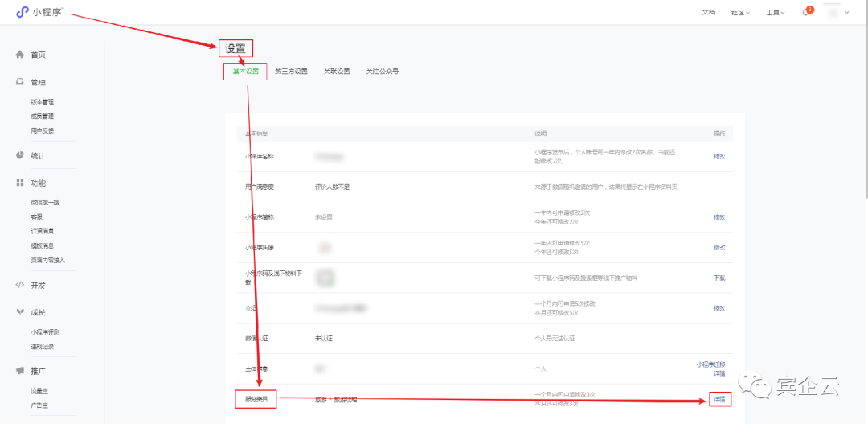This screenshot has height=424, width=868.
Task: Open 订阅消息 in the sidebar
Action: pyautogui.click(x=42, y=231)
